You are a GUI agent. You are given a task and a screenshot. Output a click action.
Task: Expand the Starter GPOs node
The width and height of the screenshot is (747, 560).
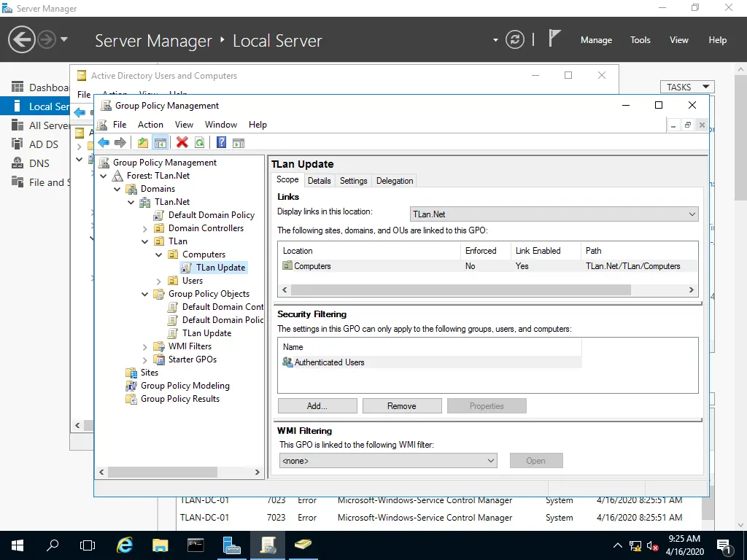point(145,359)
